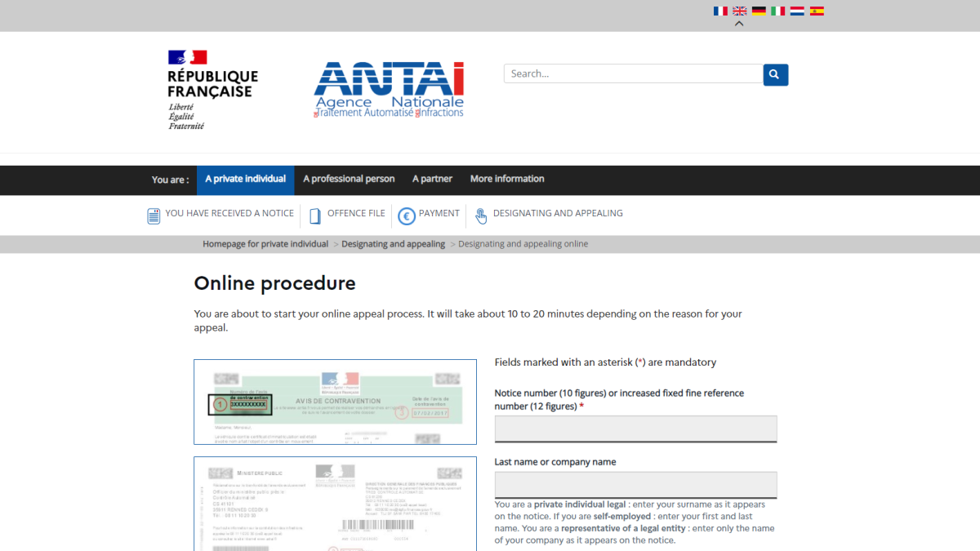
Task: Select the French flag language icon
Action: 720,11
